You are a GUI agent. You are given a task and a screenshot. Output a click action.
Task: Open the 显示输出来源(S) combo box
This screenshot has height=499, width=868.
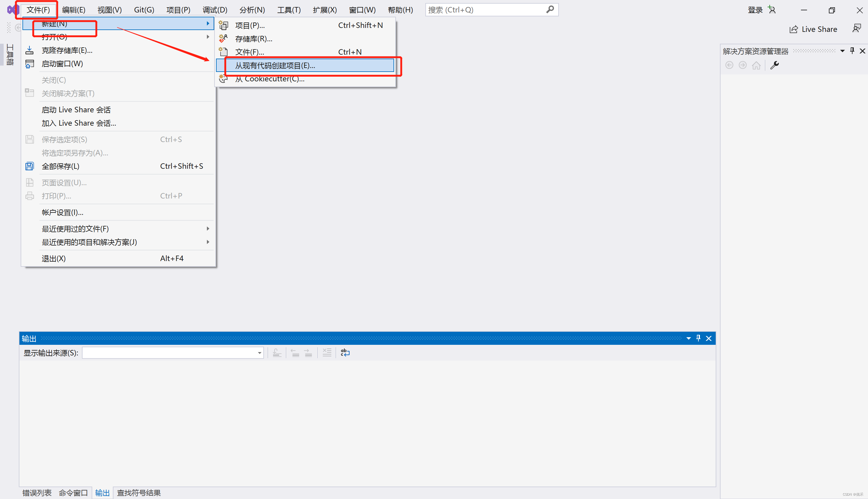pyautogui.click(x=173, y=353)
